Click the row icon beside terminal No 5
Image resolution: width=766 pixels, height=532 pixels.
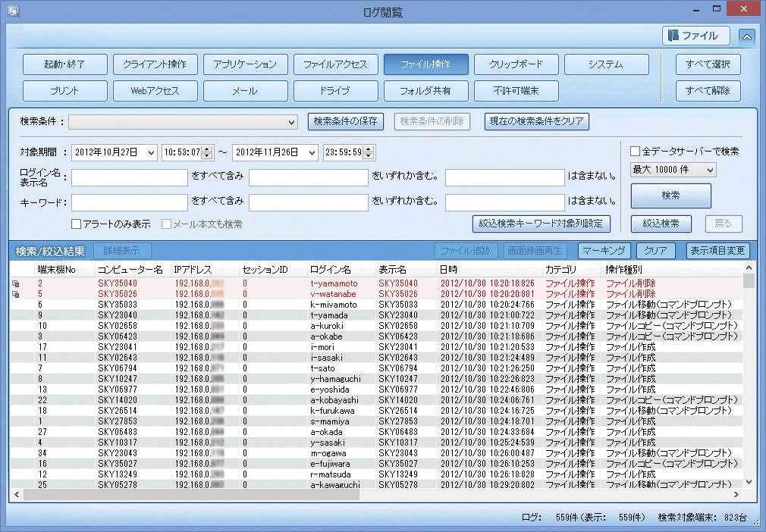pyautogui.click(x=16, y=294)
